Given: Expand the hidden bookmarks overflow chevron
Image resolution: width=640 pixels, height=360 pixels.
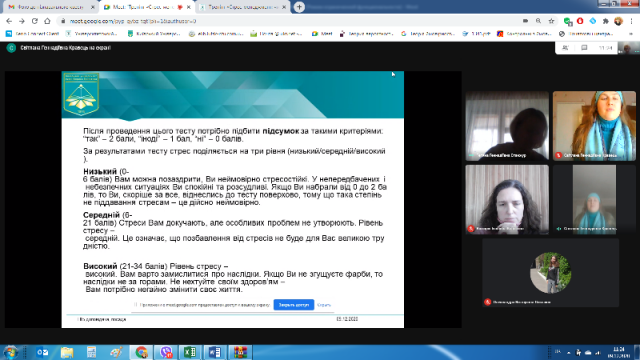Looking at the screenshot, I should click(x=631, y=34).
